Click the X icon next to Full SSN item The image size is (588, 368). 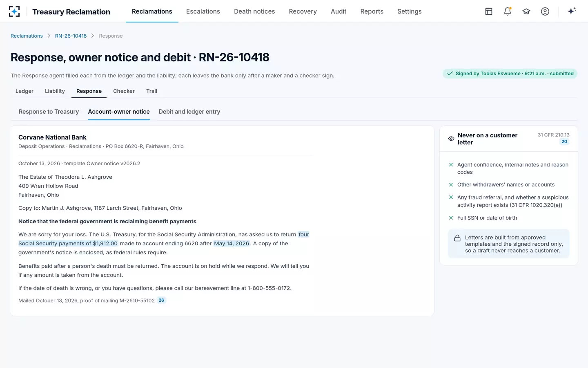point(451,218)
